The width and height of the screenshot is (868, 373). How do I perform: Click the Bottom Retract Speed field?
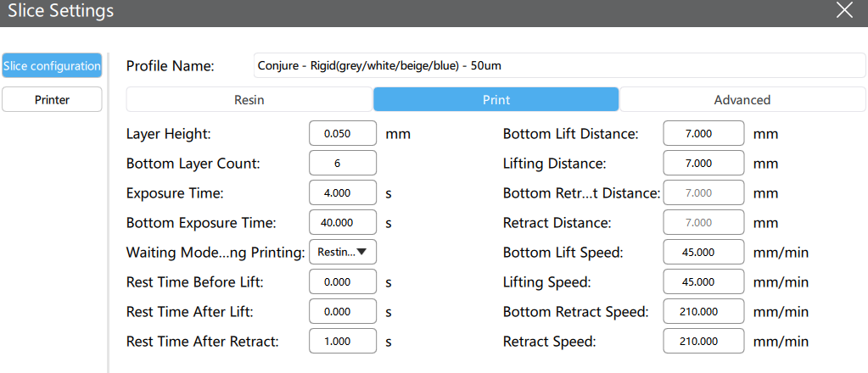[x=703, y=312]
